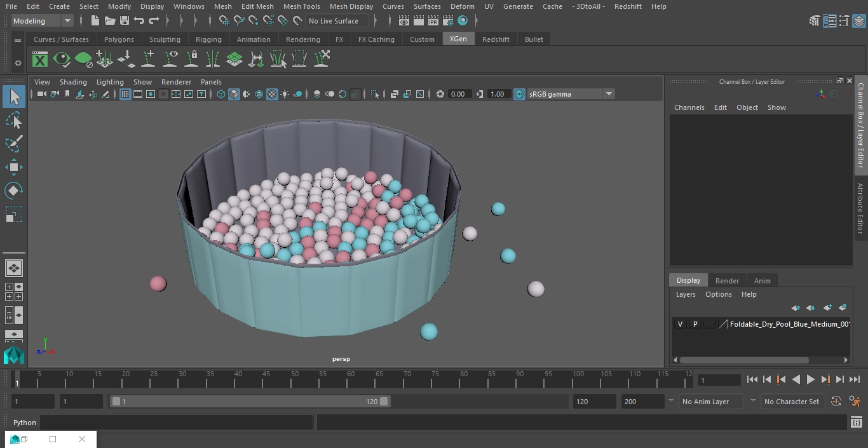Screen dimensions: 868x448
Task: Switch to the Polygons shelf tab
Action: [119, 39]
